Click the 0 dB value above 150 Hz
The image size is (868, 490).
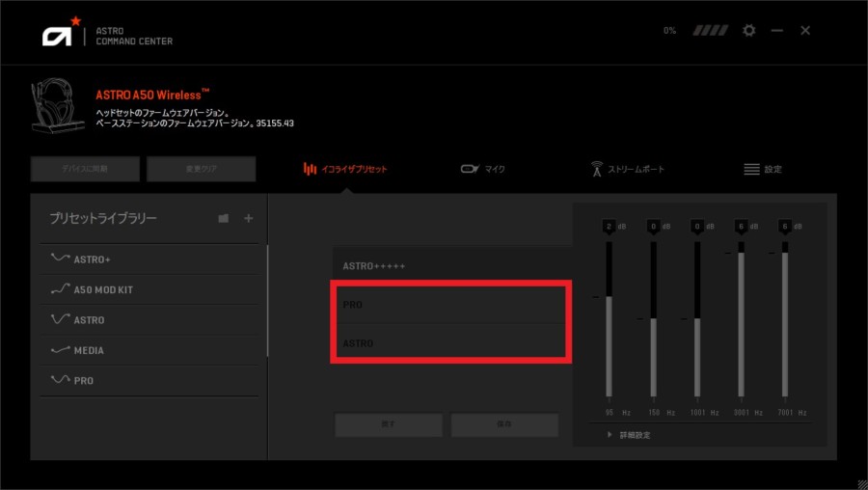click(x=653, y=227)
